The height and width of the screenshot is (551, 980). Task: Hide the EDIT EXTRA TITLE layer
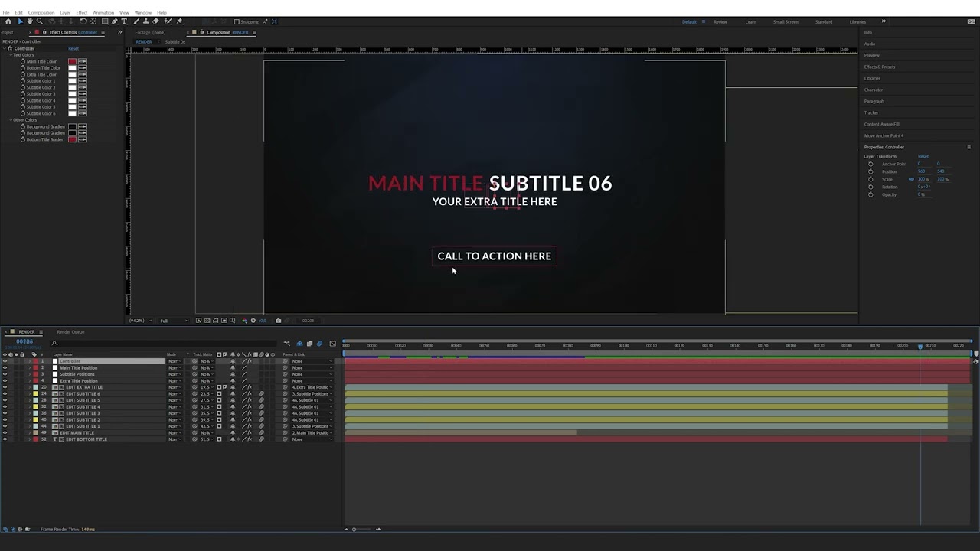coord(5,387)
